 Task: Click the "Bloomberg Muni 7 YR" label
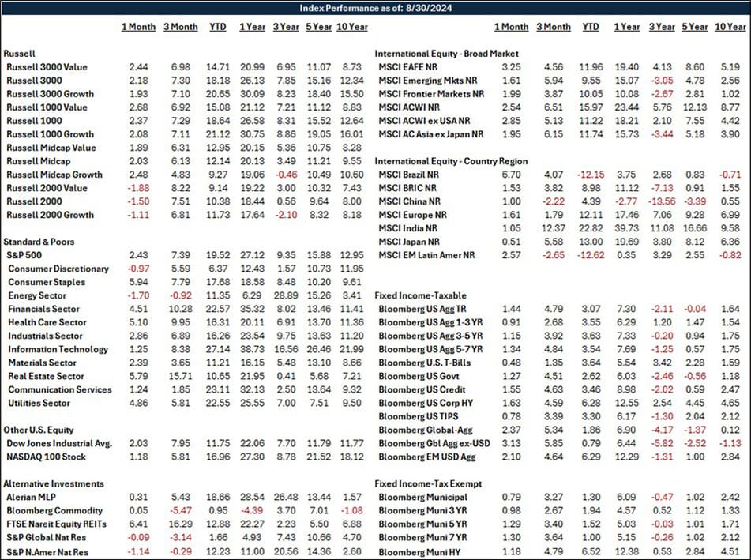[x=422, y=537]
